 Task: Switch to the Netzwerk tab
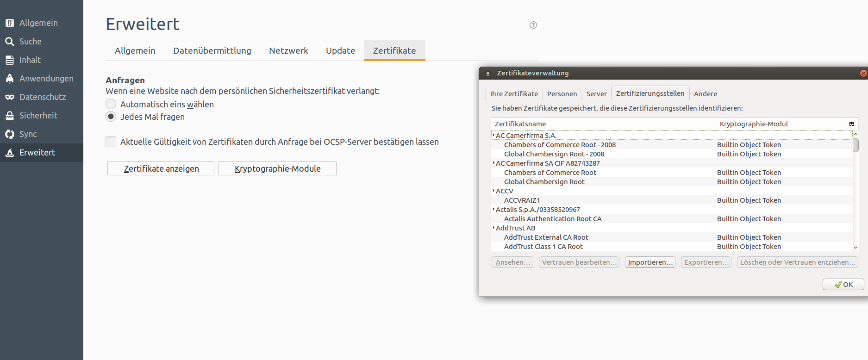288,51
